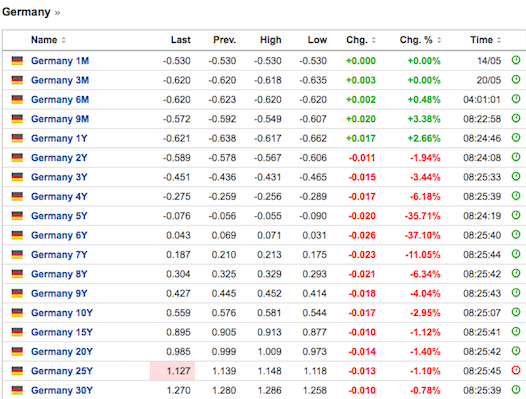The image size is (526, 399).
Task: Click the 04:01:01 time for Germany 6M
Action: (x=482, y=100)
